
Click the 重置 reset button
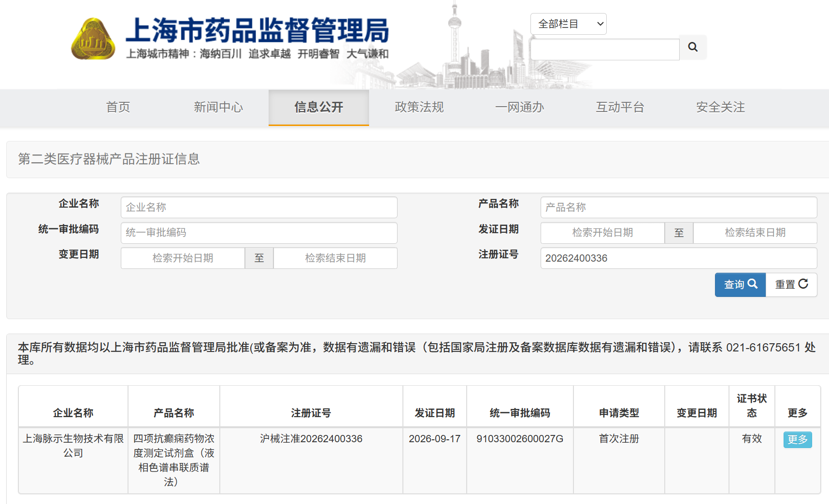(x=791, y=285)
